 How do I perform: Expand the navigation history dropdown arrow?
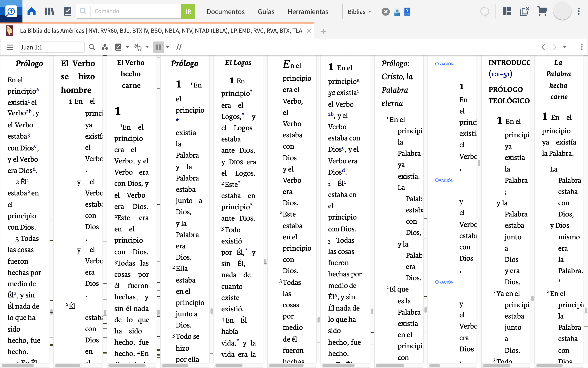tap(565, 47)
